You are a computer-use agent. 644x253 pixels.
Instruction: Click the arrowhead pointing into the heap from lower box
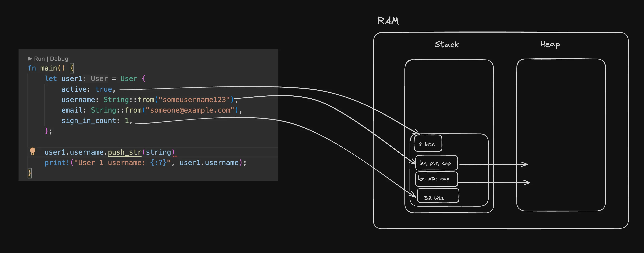tap(527, 182)
